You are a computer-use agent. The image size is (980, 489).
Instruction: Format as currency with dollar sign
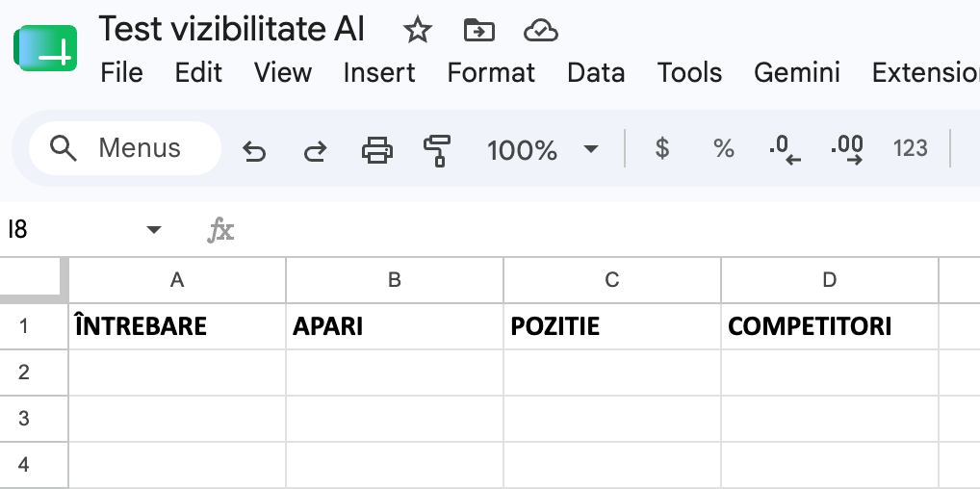662,148
